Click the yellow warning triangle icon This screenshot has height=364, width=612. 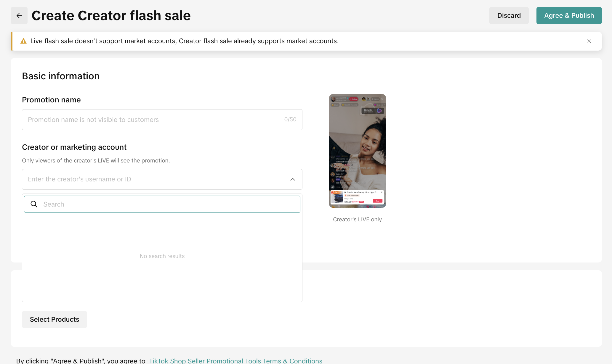(x=23, y=41)
